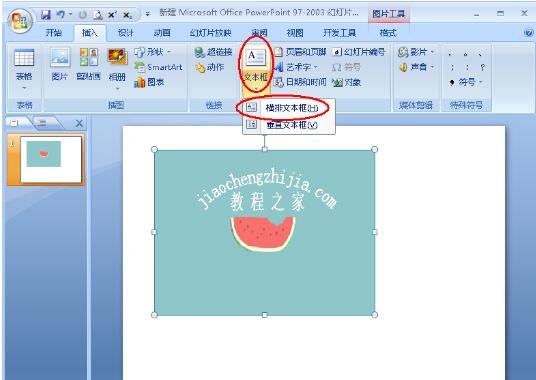
Task: Expand the 表格 dropdown arrow
Action: point(24,88)
